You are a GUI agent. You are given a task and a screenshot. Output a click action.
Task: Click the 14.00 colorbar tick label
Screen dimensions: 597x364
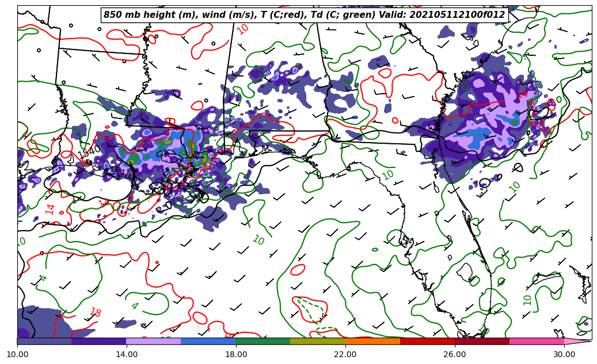click(127, 355)
